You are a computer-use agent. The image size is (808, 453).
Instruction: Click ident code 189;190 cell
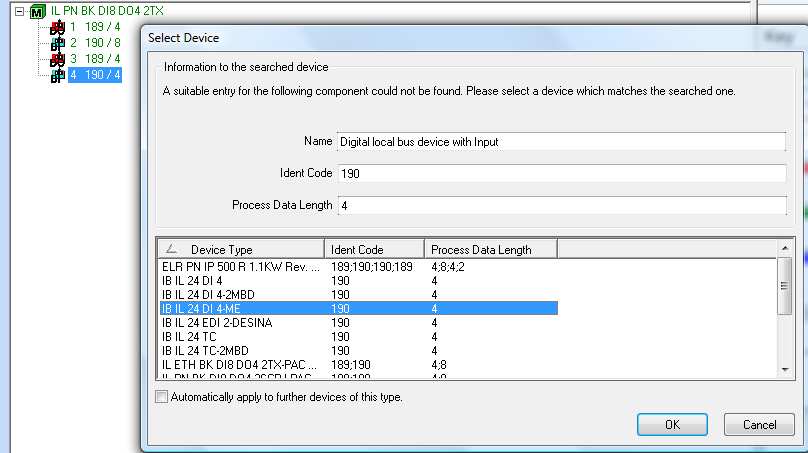[350, 365]
